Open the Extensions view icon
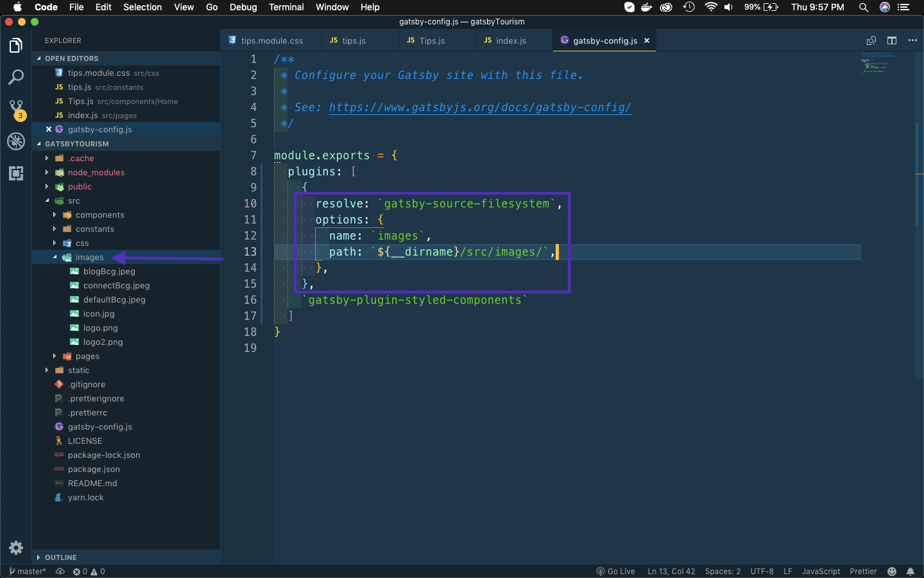This screenshot has width=924, height=578. click(16, 173)
